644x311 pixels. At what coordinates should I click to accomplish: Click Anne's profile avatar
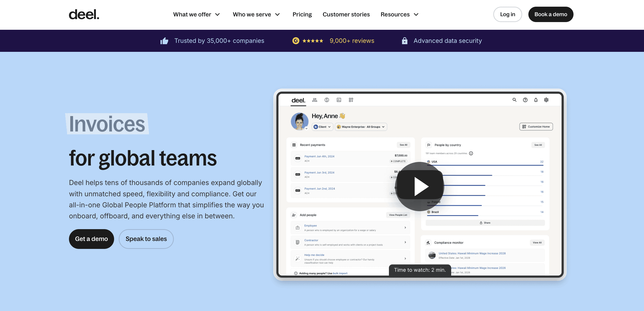[299, 121]
